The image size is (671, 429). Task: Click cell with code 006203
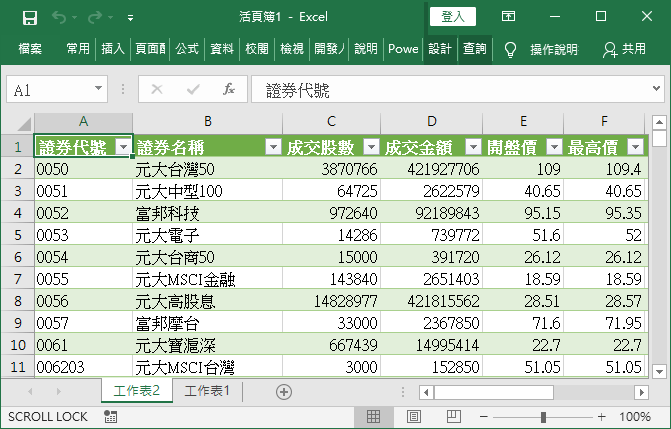(x=83, y=367)
